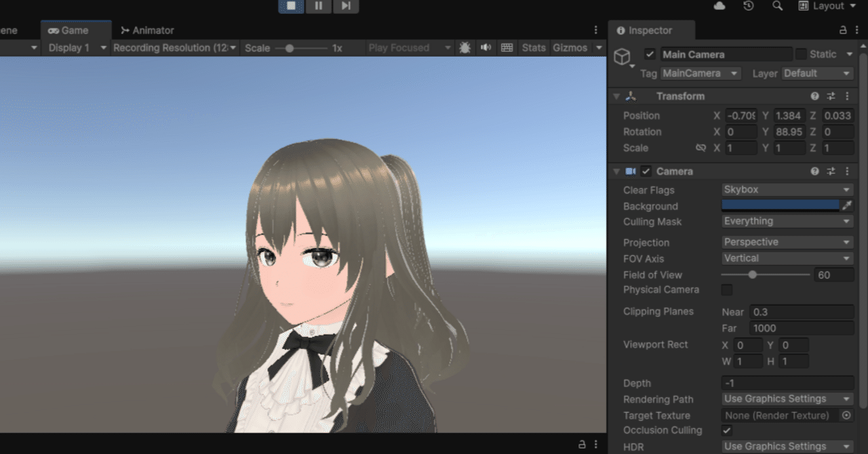The width and height of the screenshot is (868, 454).
Task: Open Transform component options via kebab menu
Action: click(846, 96)
